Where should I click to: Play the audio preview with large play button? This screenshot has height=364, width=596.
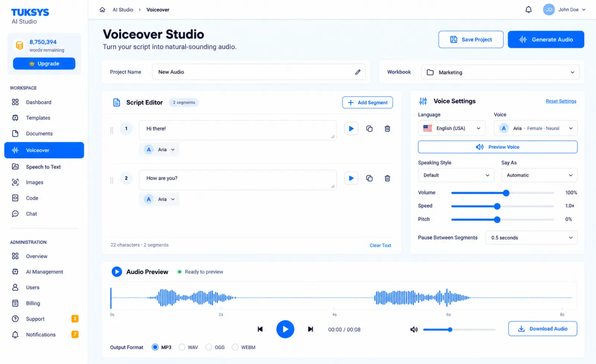(285, 329)
